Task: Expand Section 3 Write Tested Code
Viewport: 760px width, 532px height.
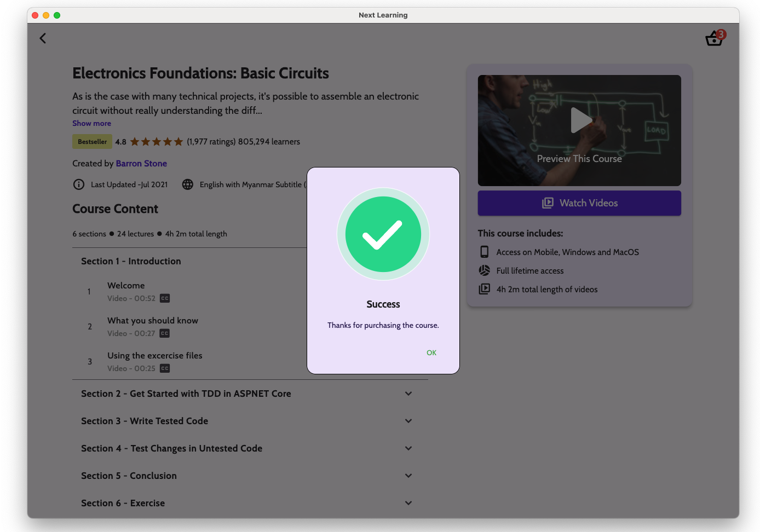Action: [x=408, y=421]
